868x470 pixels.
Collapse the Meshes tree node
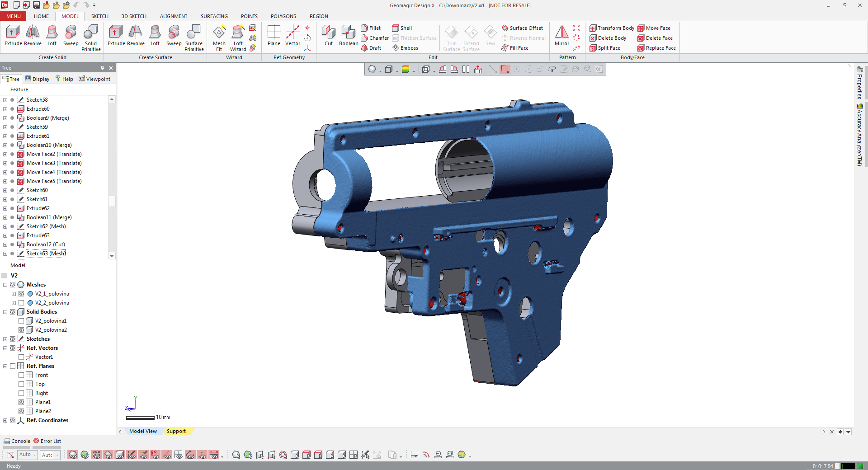point(5,285)
